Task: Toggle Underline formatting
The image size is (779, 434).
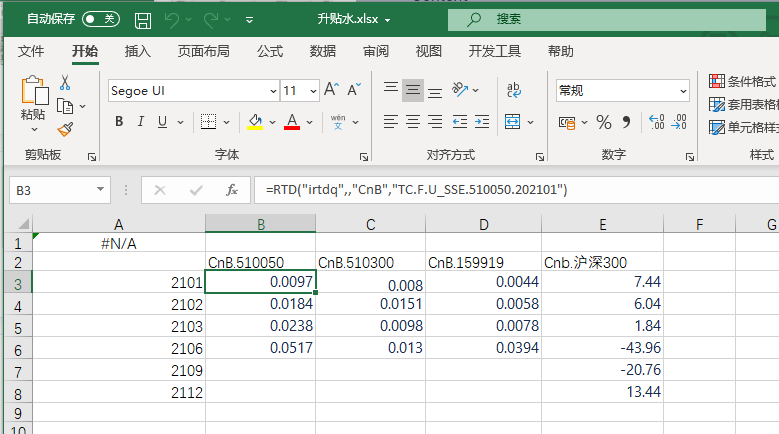Action: click(162, 121)
